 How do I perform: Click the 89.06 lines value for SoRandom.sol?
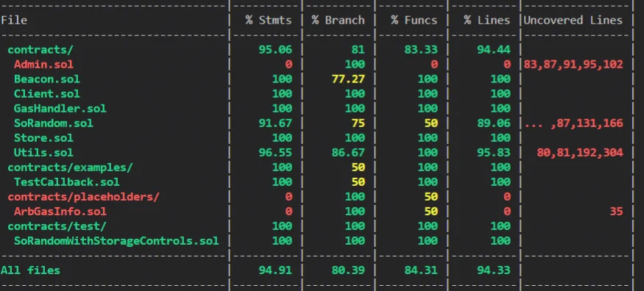(494, 123)
